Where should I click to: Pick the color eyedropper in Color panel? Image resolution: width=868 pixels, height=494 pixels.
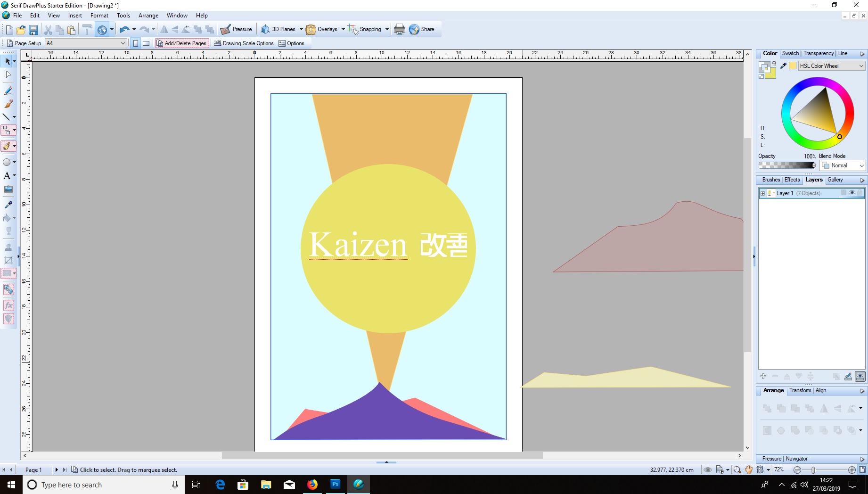783,66
